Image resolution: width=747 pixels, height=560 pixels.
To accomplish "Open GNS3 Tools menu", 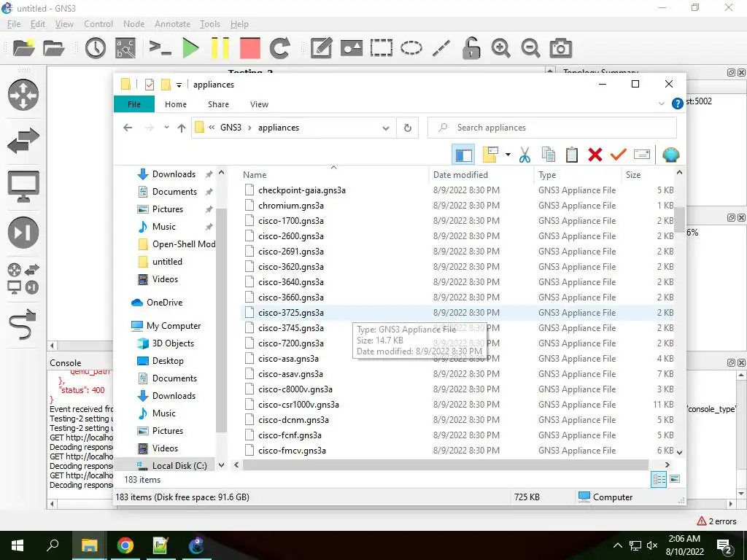I will [x=209, y=24].
